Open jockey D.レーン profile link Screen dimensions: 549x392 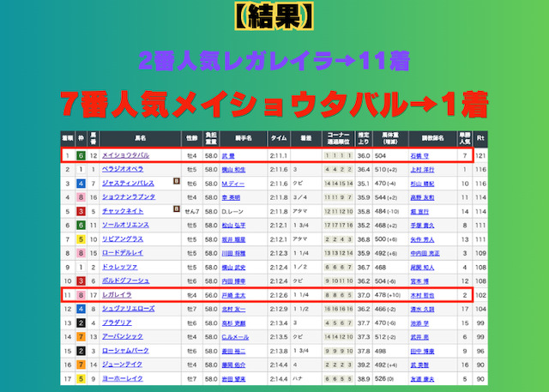tap(232, 210)
